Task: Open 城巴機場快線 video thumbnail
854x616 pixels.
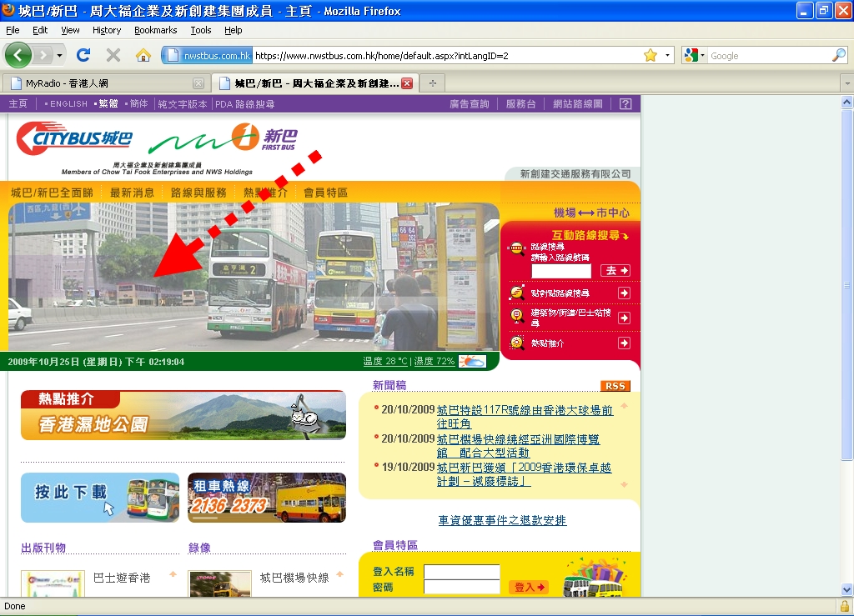Action: click(x=219, y=583)
